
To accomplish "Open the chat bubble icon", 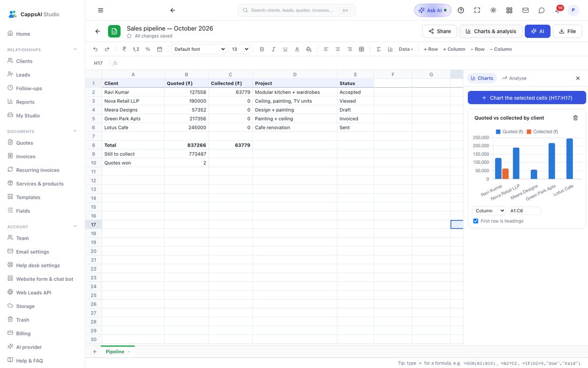I will click(x=541, y=11).
